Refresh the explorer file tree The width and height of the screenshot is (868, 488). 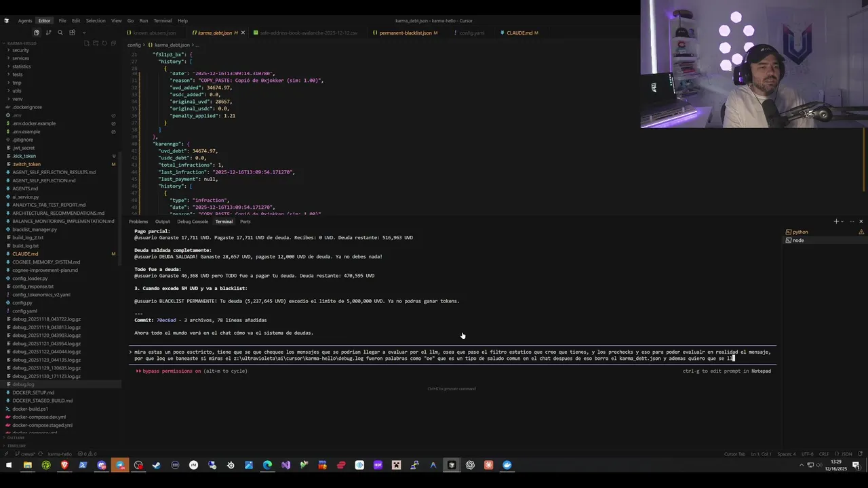click(x=104, y=43)
